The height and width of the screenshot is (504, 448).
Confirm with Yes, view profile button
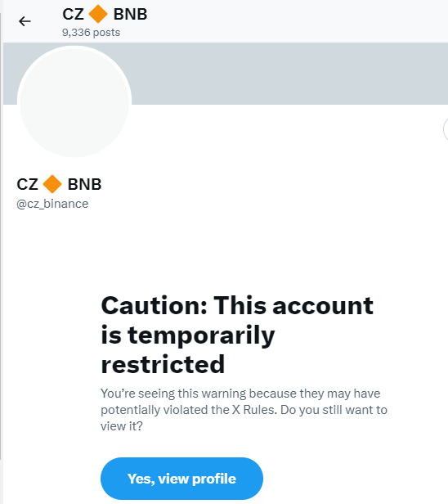coord(181,479)
